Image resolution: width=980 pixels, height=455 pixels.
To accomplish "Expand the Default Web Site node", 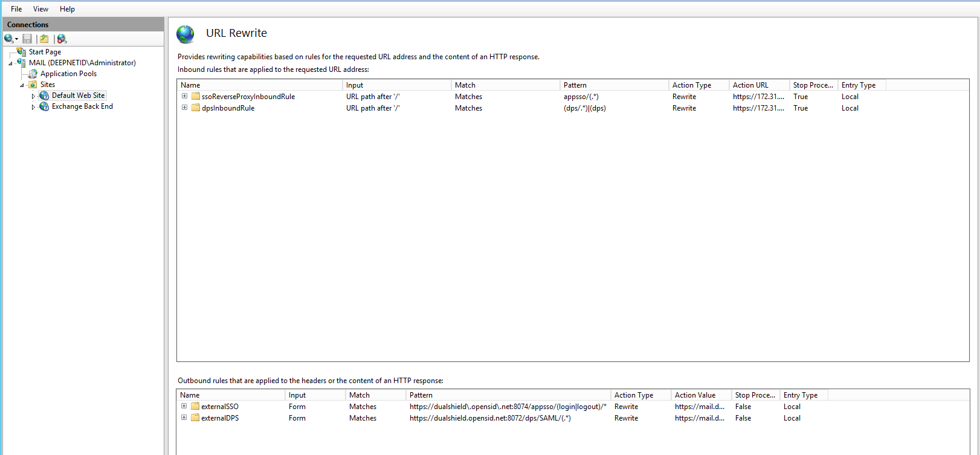I will (x=33, y=96).
